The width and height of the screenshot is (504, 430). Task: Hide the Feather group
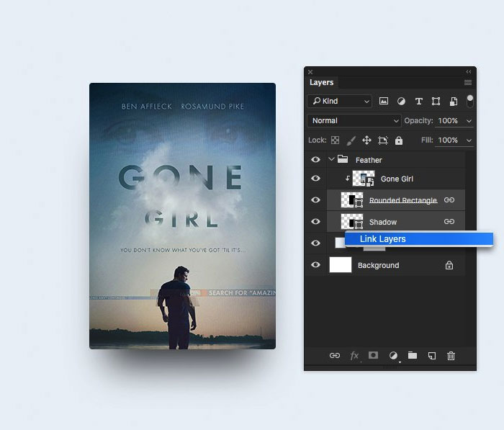click(x=315, y=159)
